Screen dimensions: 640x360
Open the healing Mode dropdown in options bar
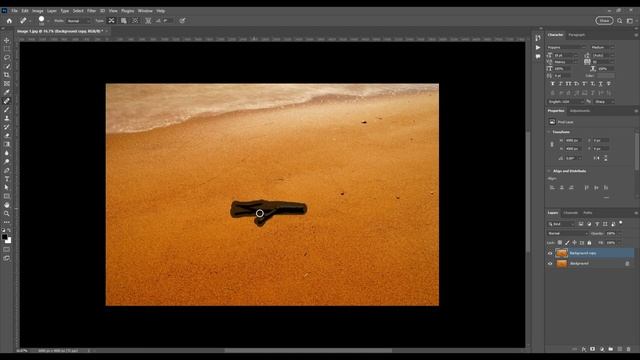[x=79, y=21]
